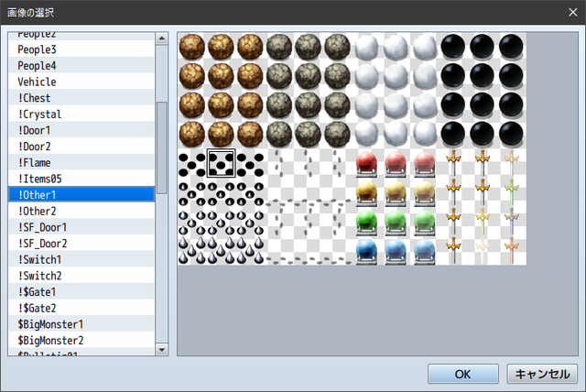The width and height of the screenshot is (586, 392).
Task: Choose the top-left white snowball sprite
Action: 366,47
